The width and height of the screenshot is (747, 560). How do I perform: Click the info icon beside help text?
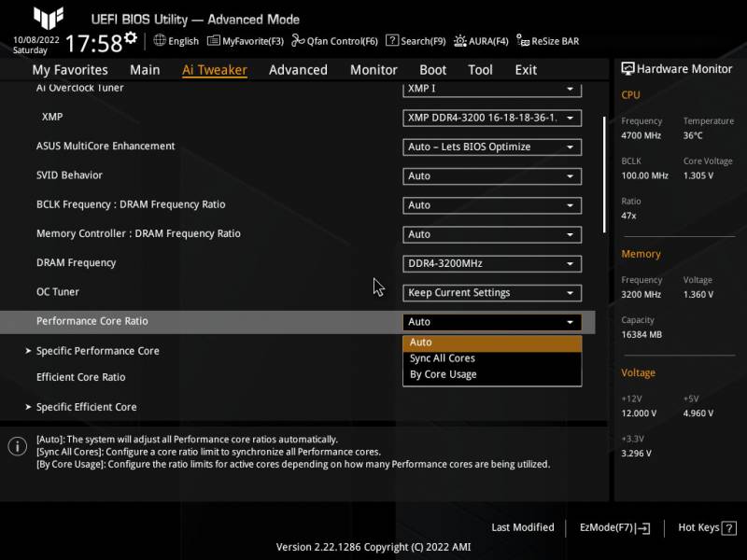pos(18,446)
